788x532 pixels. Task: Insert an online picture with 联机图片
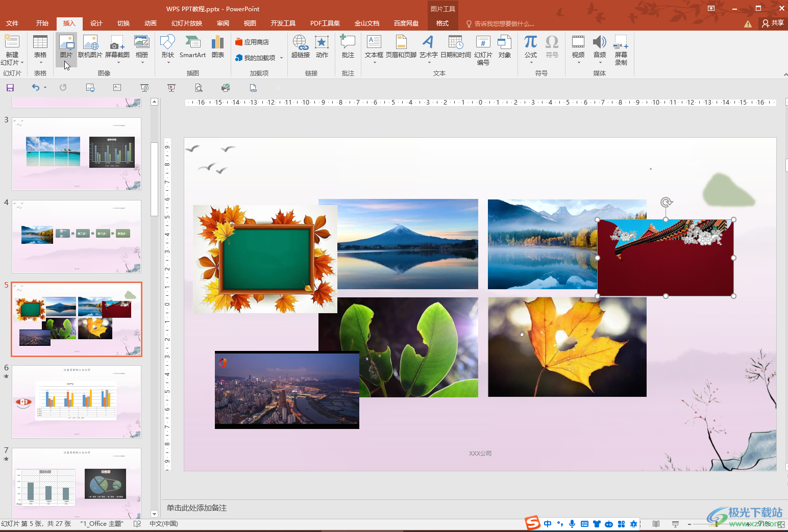pos(90,47)
